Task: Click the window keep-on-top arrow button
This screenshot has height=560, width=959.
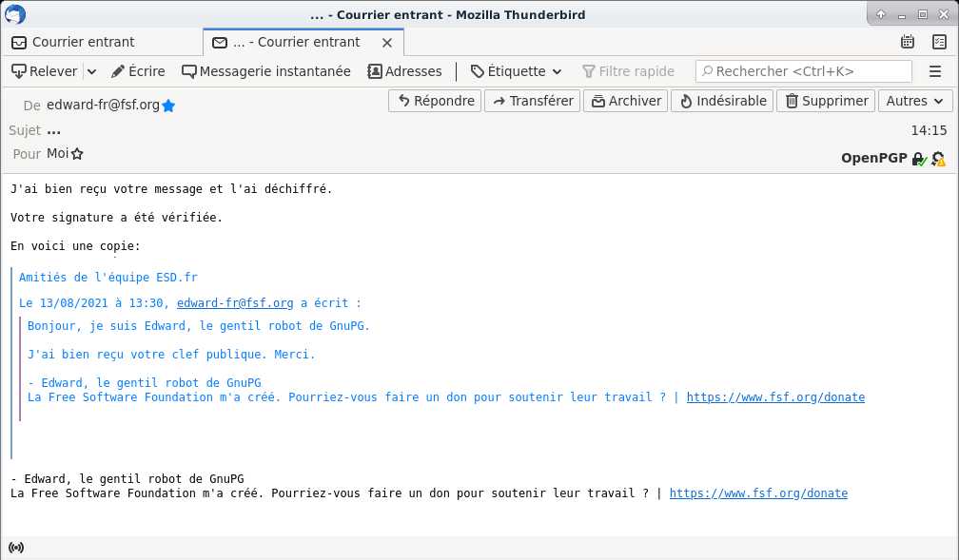Action: tap(881, 14)
